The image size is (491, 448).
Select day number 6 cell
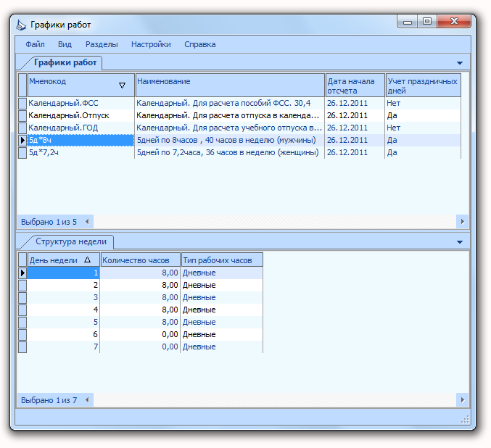pyautogui.click(x=63, y=335)
